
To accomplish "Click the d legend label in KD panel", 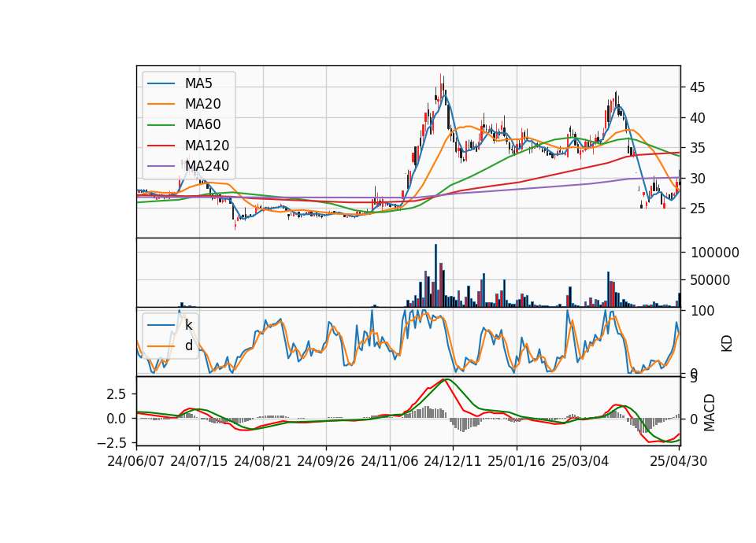I will 189,345.
